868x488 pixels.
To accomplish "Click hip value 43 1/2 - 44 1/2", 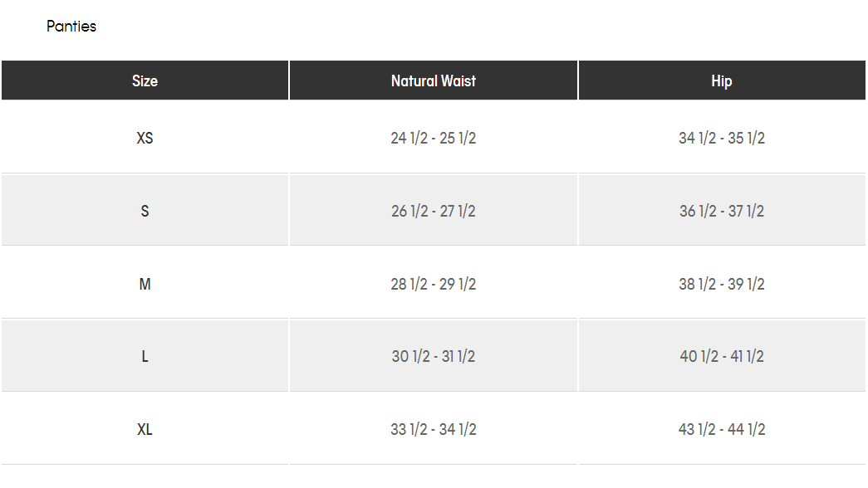I will tap(722, 429).
